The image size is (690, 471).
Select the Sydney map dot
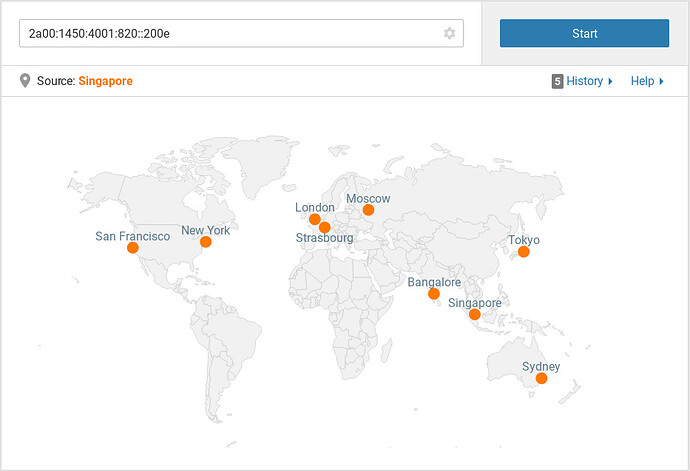(x=541, y=378)
